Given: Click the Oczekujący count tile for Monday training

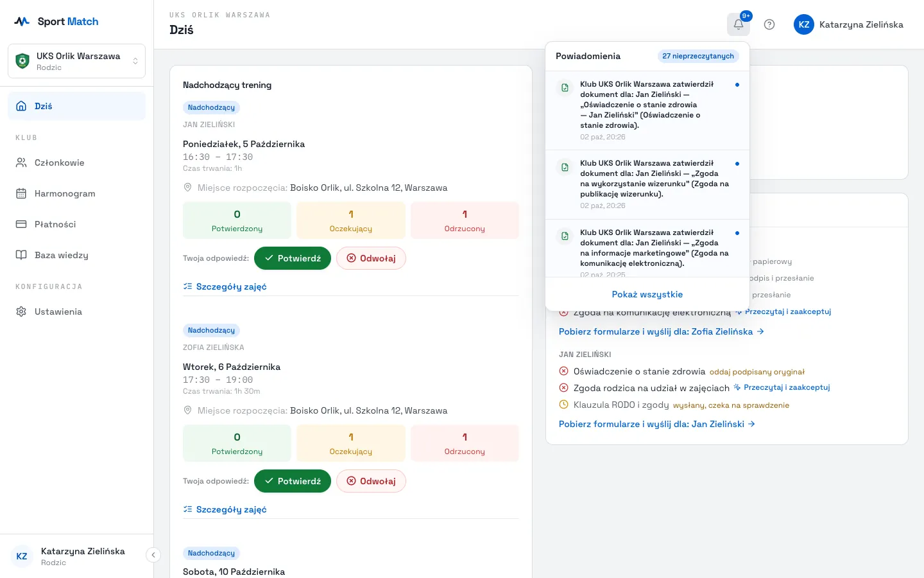Looking at the screenshot, I should coord(351,220).
